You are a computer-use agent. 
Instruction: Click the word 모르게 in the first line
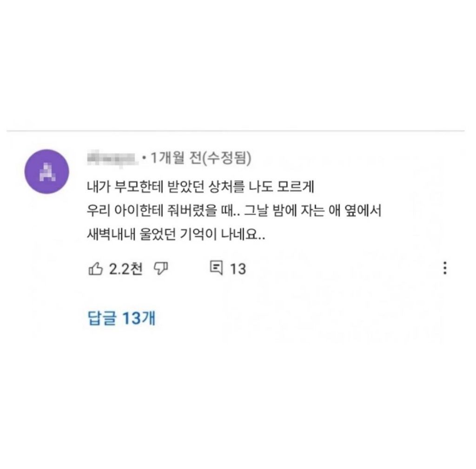tap(296, 187)
